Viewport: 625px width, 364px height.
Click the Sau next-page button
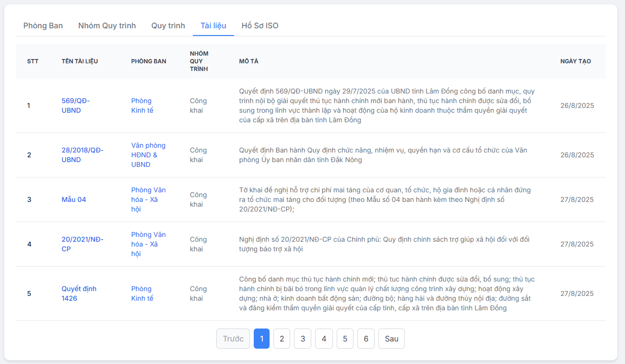(x=391, y=339)
